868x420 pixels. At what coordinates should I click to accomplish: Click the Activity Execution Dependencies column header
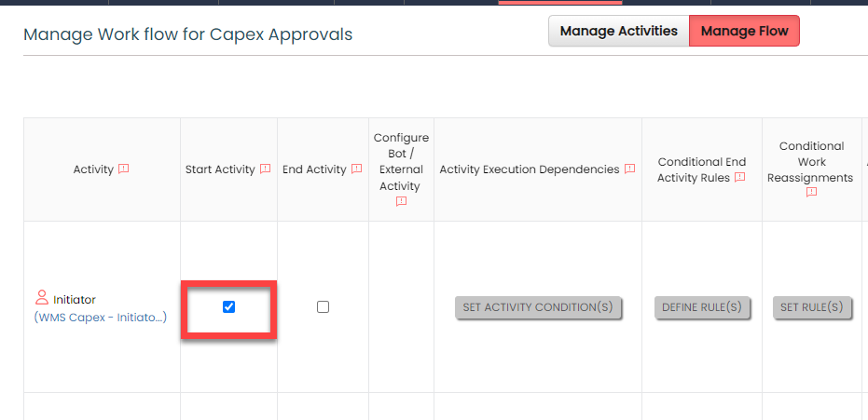pyautogui.click(x=529, y=169)
